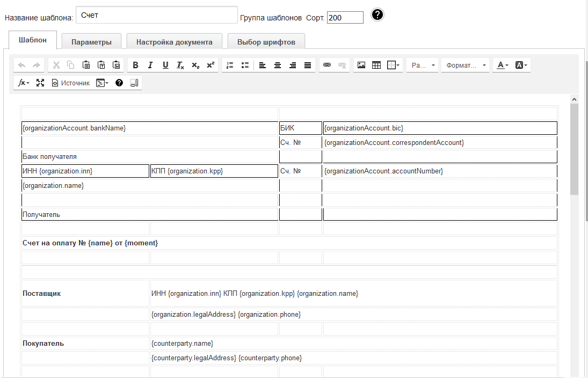Expand the Формат dropdown
The image size is (588, 378).
pos(466,65)
